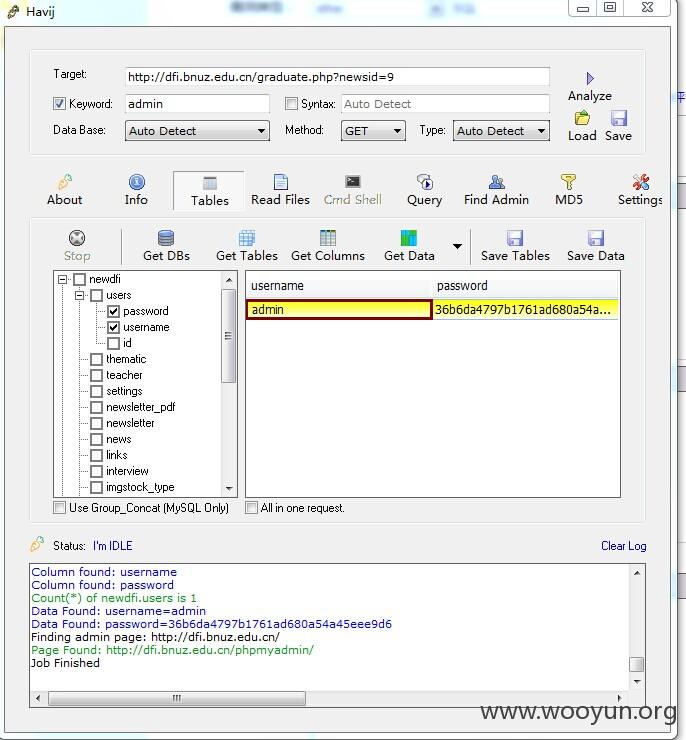Enable All in one request checkbox

pos(251,508)
